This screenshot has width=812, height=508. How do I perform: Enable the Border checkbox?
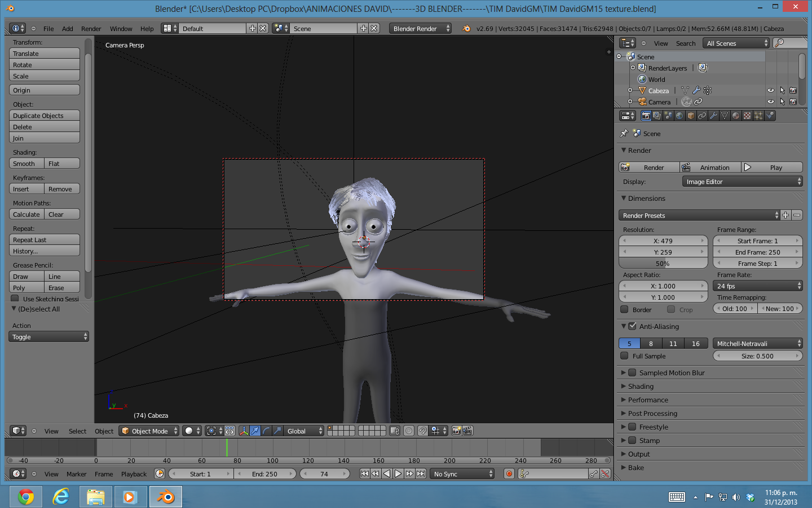[624, 309]
